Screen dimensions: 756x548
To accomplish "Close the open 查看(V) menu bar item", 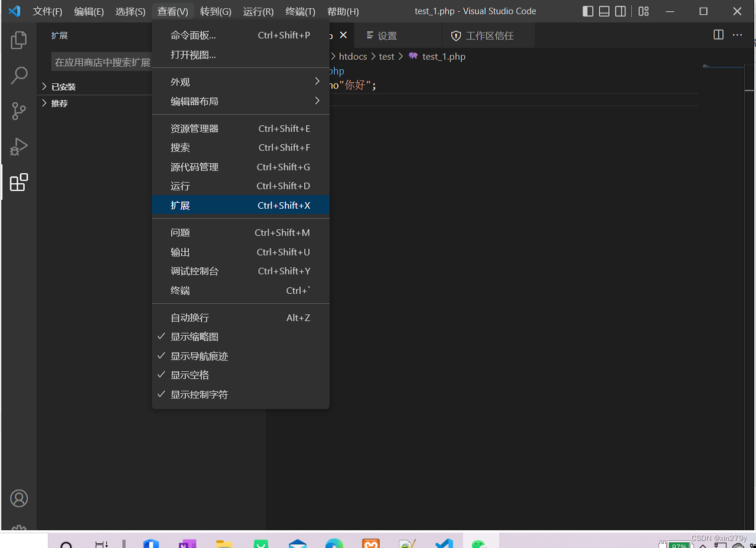I will [172, 12].
